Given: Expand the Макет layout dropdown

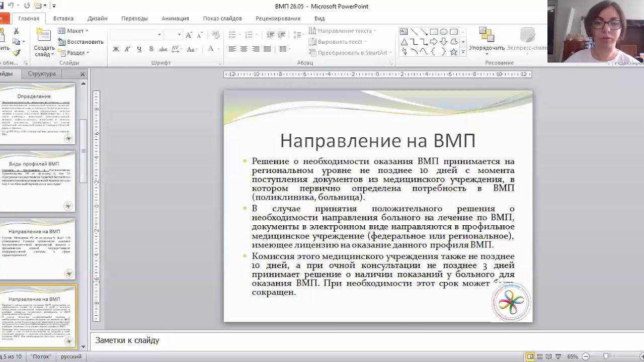Looking at the screenshot, I should pyautogui.click(x=74, y=31).
